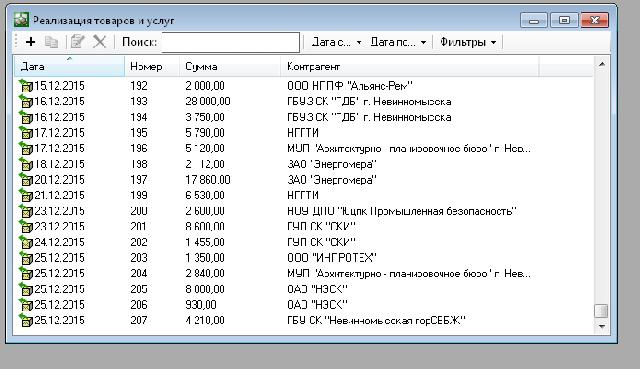Maximize the Реализация товаров и услуг window
This screenshot has width=640, height=369.
pyautogui.click(x=564, y=20)
